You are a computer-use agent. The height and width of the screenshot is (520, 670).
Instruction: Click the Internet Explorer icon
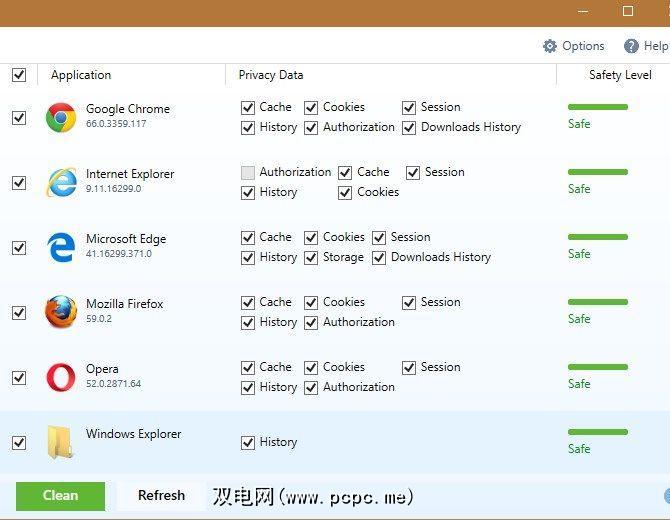coord(61,183)
